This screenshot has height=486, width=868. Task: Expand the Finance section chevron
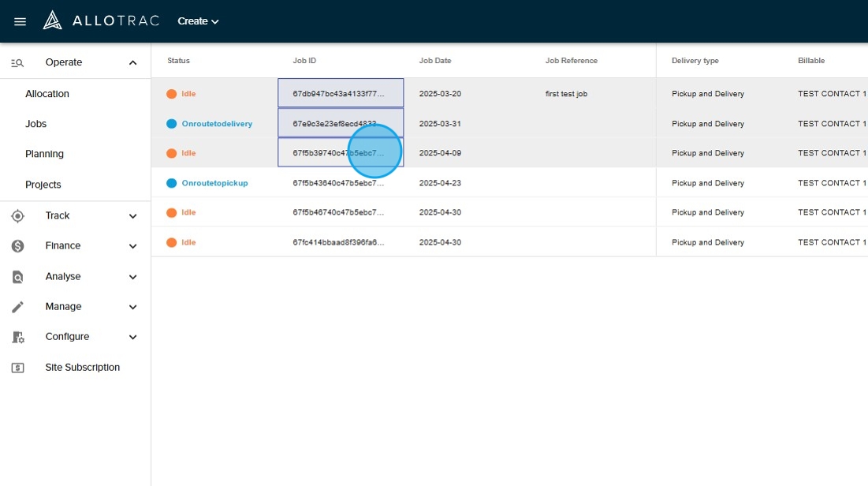(x=132, y=246)
